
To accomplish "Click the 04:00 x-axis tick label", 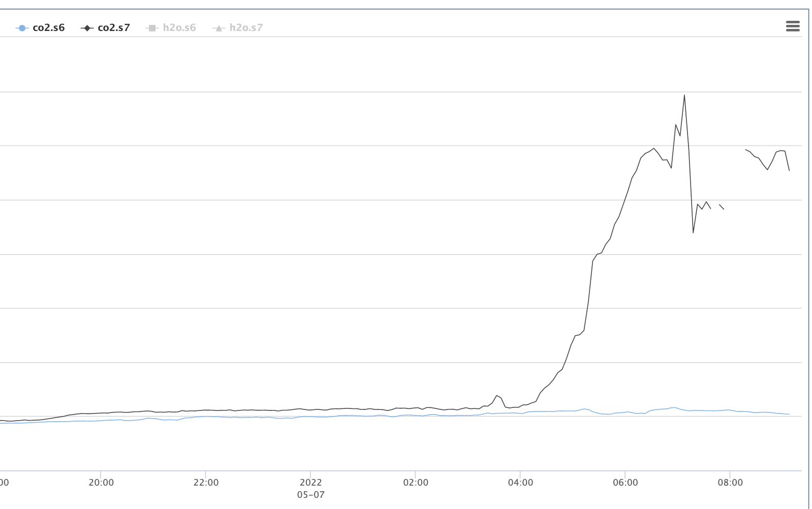I will tap(520, 483).
